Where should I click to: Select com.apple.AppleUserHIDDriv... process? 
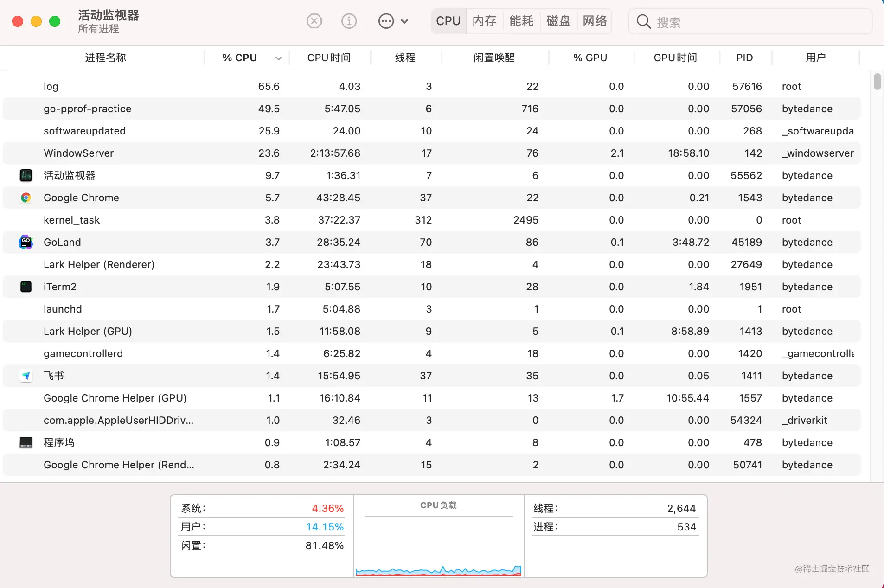tap(432, 420)
